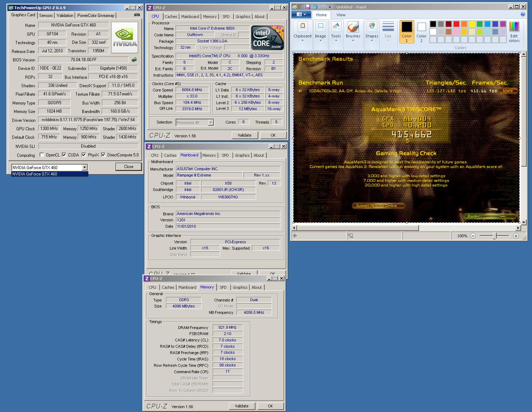The image size is (532, 412).
Task: Click Validate in the CPU-Z Memory window
Action: 242,406
